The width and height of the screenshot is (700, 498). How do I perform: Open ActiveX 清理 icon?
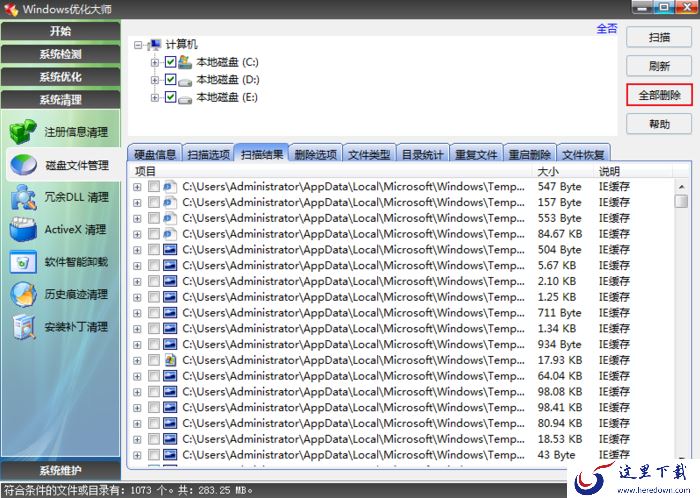pyautogui.click(x=23, y=229)
